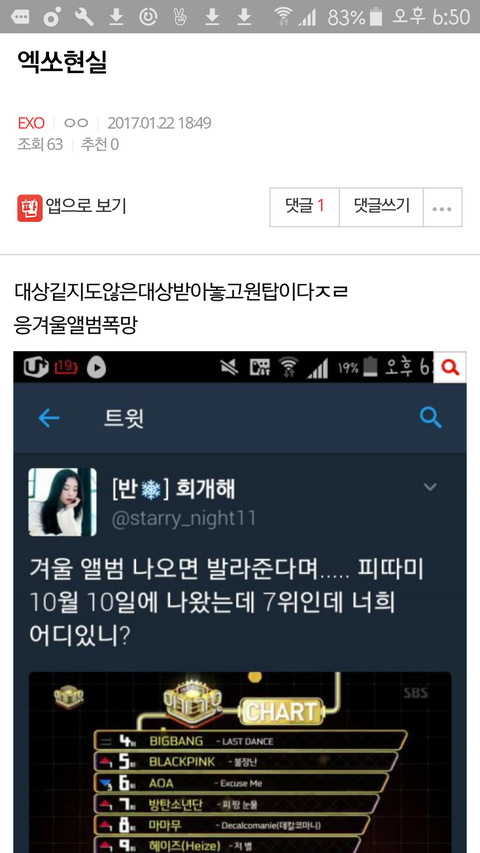480x853 pixels.
Task: Open the three-dots more options menu
Action: [x=442, y=207]
